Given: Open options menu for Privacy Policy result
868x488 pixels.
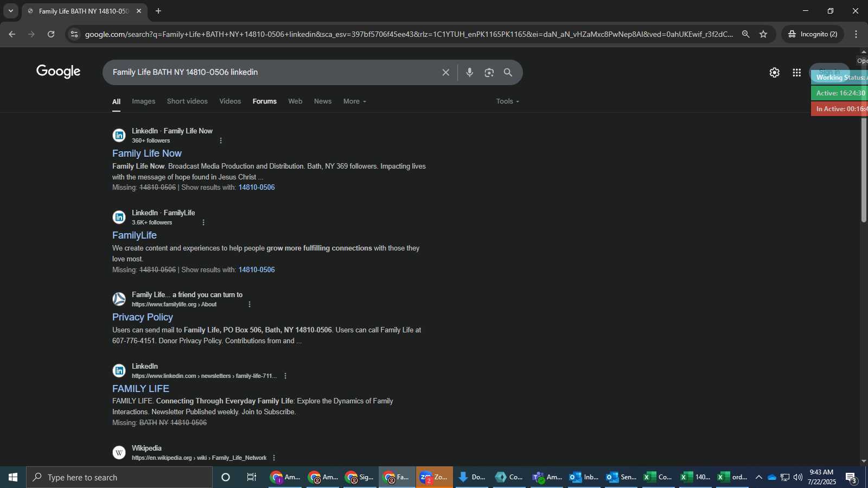Looking at the screenshot, I should point(250,305).
